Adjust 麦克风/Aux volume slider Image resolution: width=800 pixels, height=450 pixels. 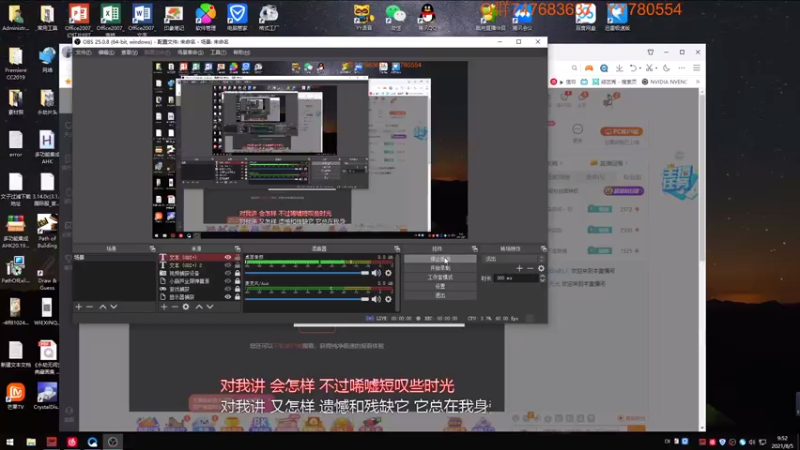pos(307,299)
